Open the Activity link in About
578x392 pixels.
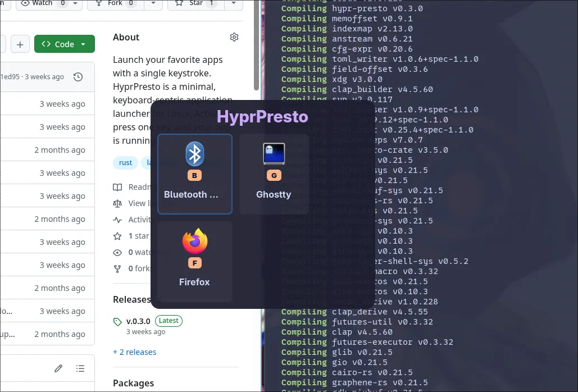pos(139,220)
